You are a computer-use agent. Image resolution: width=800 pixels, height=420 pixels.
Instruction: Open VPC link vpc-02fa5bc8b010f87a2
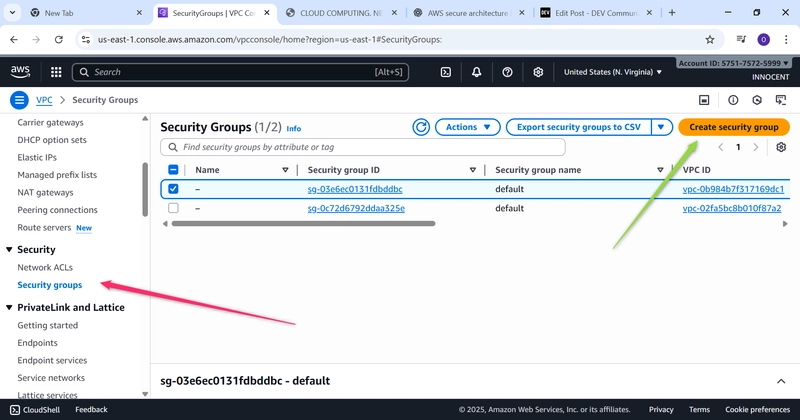coord(732,208)
